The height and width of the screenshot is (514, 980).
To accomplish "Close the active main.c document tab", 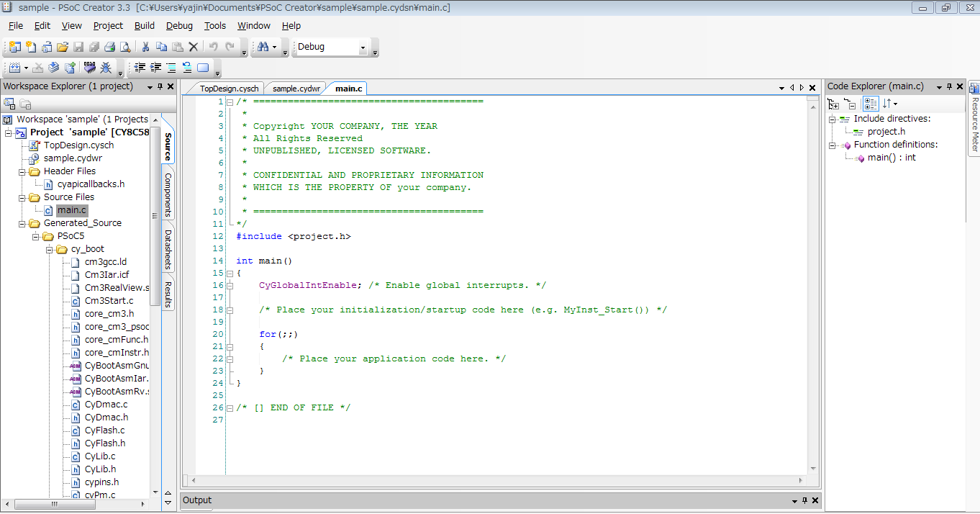I will click(813, 88).
